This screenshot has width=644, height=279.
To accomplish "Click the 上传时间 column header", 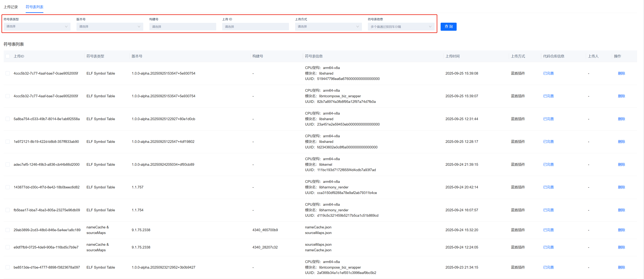I will 452,56.
